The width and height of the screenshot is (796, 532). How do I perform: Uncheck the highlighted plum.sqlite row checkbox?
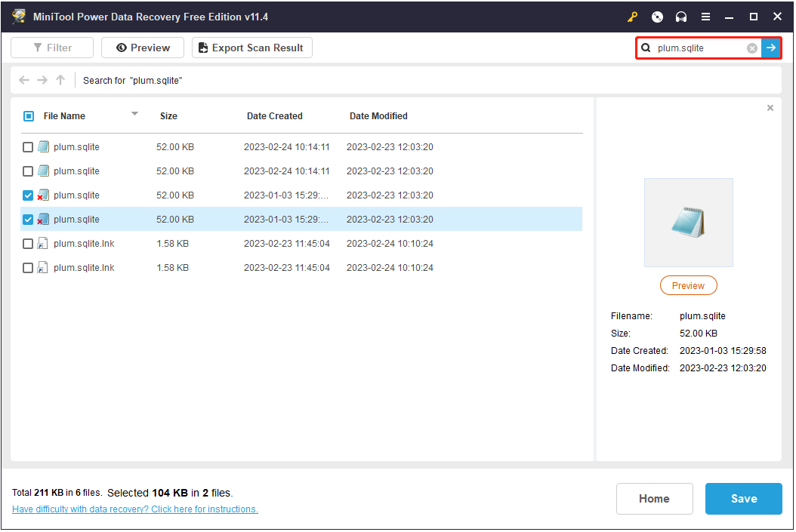(28, 220)
